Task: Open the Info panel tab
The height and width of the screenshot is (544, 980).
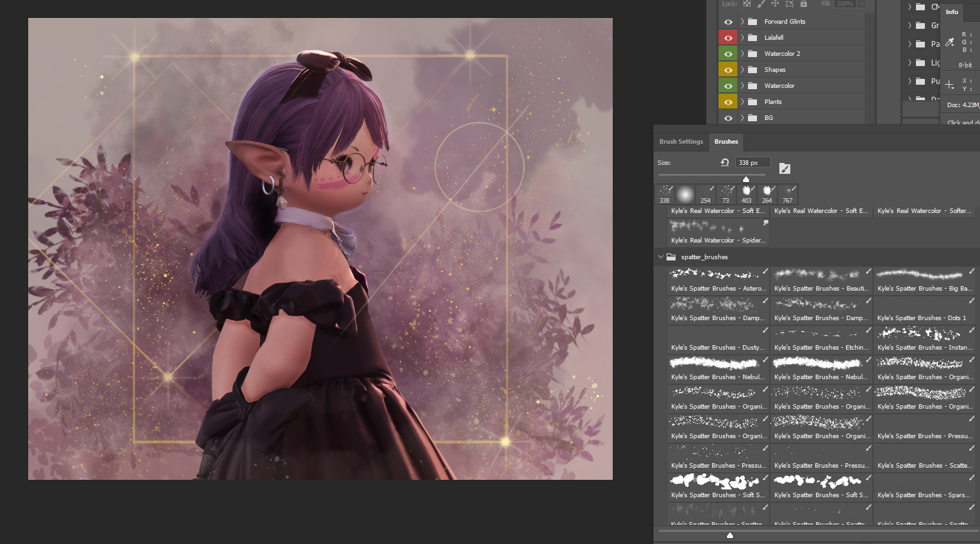Action: click(952, 12)
